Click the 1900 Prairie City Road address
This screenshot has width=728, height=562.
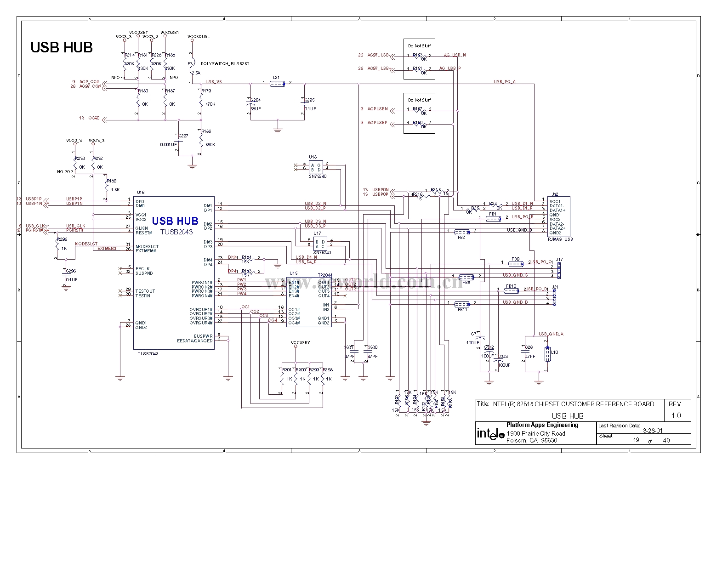(x=536, y=433)
